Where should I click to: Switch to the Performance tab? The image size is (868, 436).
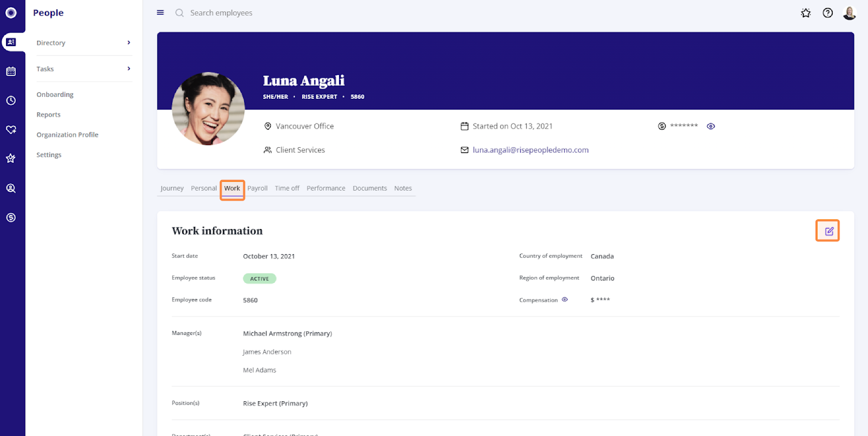[x=326, y=188]
